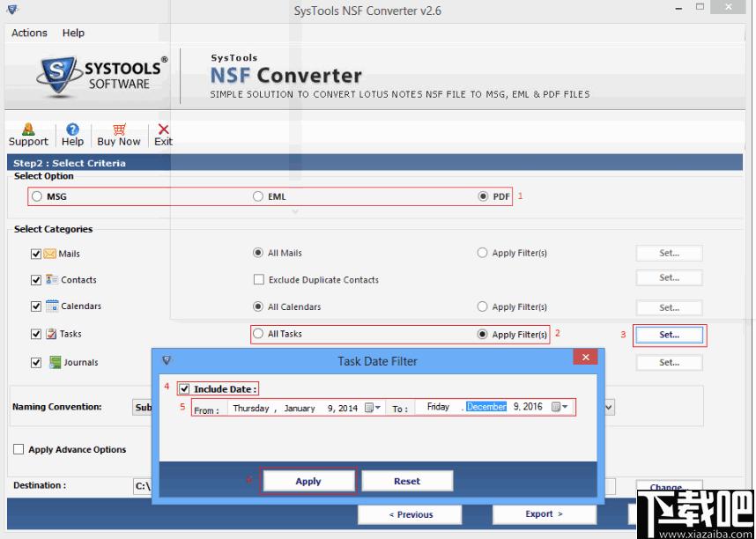Screen dimensions: 756x539
Task: Click the 2014 year in From date
Action: 348,409
